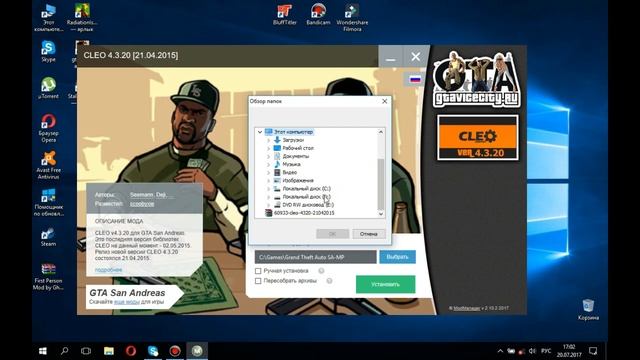Launch uTorrent from desktop
The image size is (640, 360).
(48, 88)
